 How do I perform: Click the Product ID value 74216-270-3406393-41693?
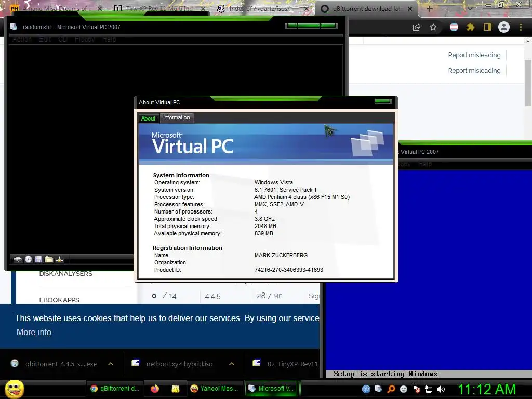289,270
